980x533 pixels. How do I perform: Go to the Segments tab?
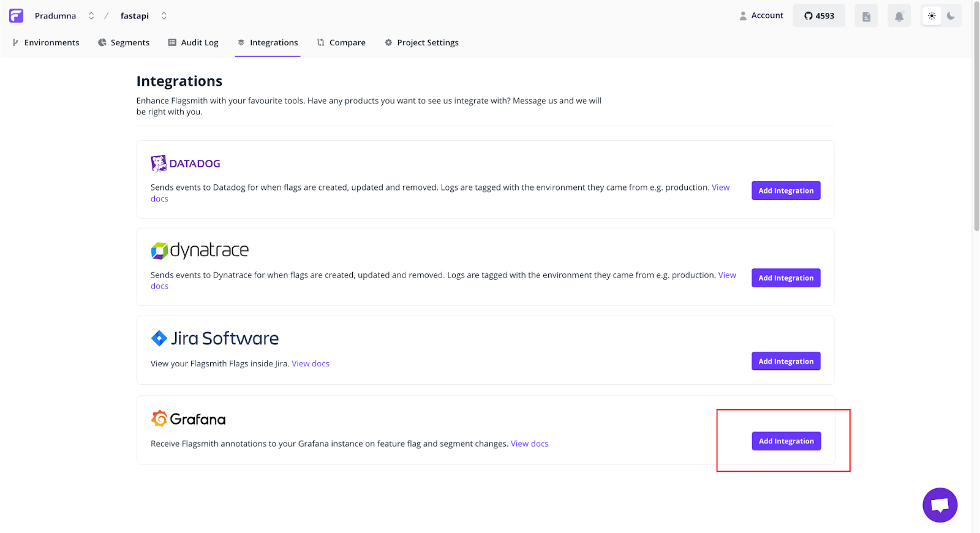point(124,43)
